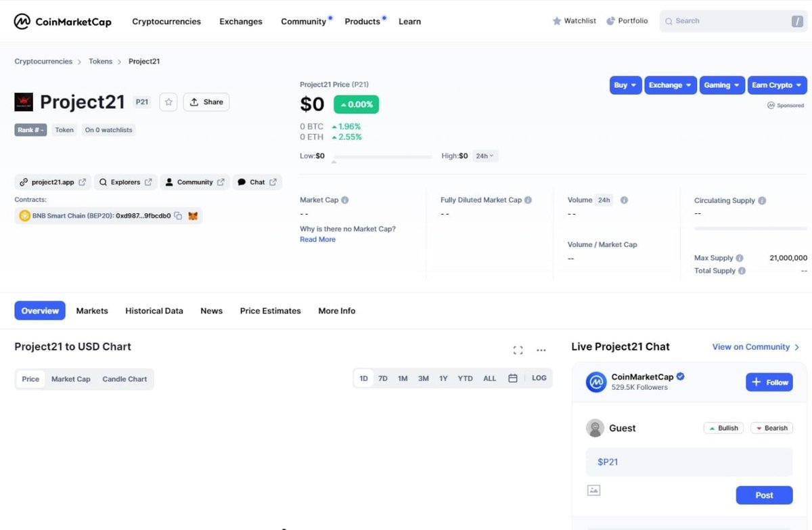This screenshot has height=530, width=812.
Task: Expand chart to fullscreen
Action: point(518,350)
